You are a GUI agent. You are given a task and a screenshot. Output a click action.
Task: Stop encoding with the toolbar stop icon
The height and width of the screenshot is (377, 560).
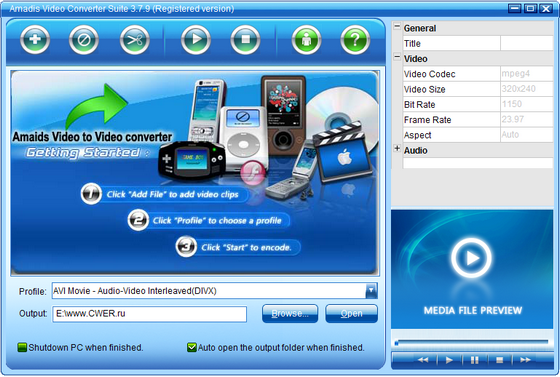(x=245, y=40)
